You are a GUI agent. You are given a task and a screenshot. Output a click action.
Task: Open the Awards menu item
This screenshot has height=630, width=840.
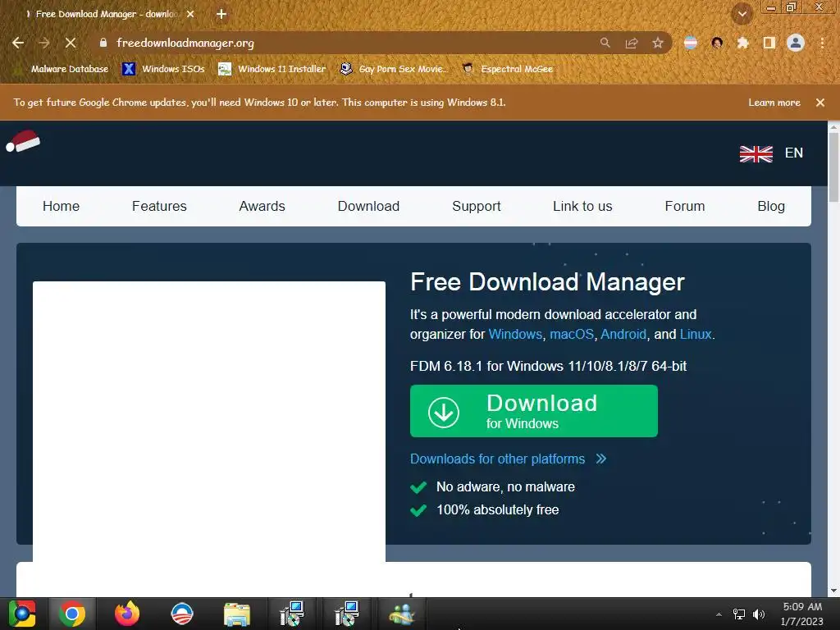[x=262, y=206]
